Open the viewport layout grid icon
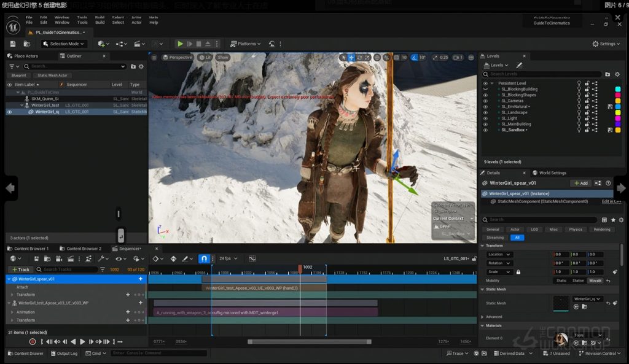Viewport: 629px width, 364px height. [471, 57]
